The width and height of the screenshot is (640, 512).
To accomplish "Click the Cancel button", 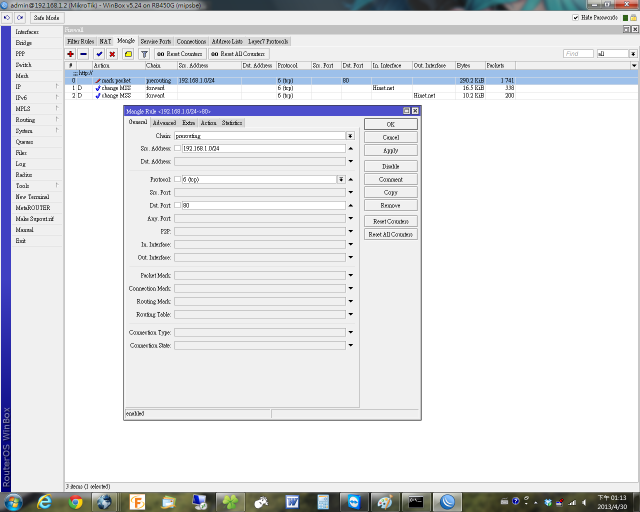I will [391, 137].
